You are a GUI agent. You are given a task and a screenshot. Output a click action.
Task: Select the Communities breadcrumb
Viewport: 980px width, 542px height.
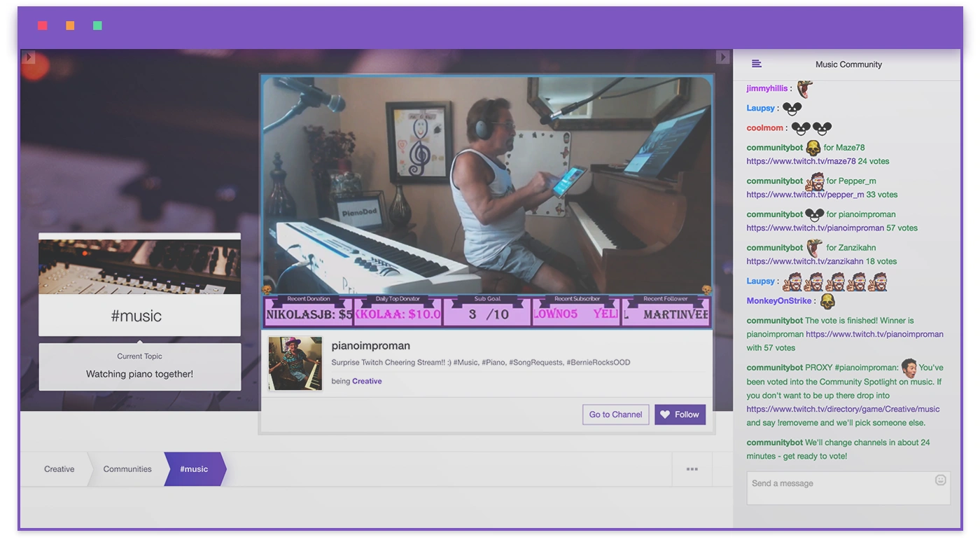click(127, 469)
